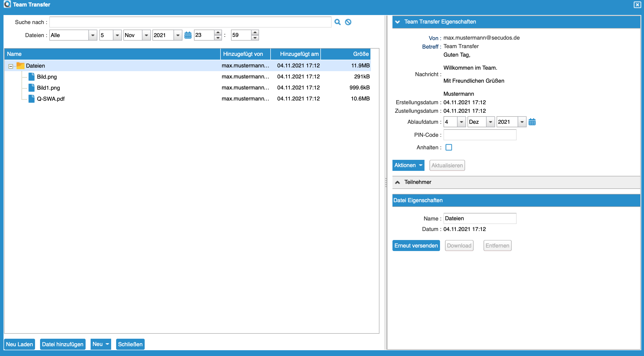Collapse the Dateien folder tree node

(11, 66)
